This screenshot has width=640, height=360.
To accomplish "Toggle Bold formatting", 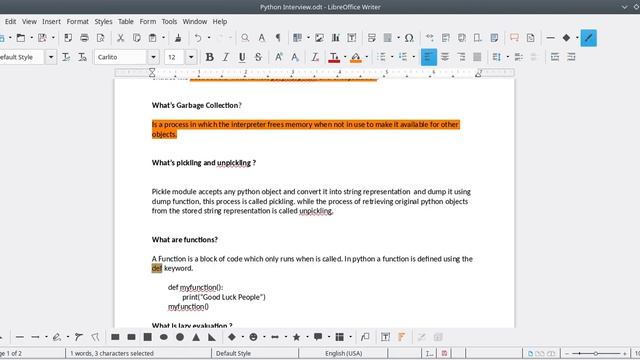I will (209, 57).
